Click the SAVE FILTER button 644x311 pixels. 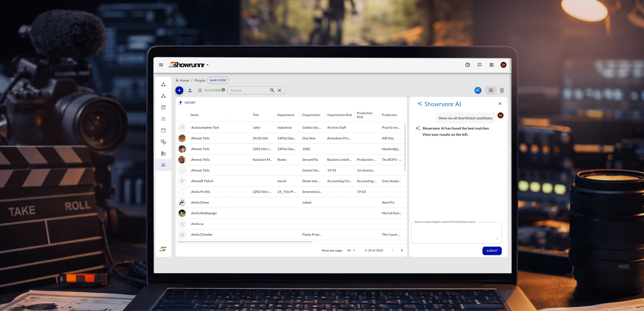click(218, 80)
